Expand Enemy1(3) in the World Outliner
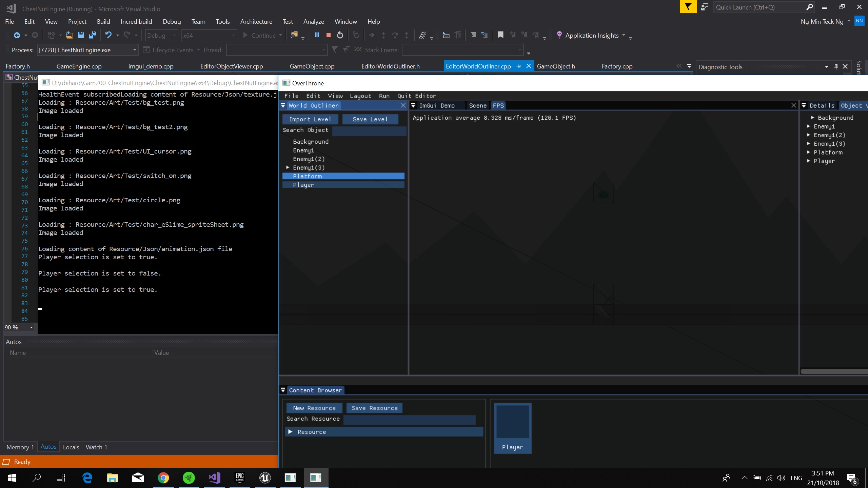This screenshot has width=868, height=488. pos(288,167)
